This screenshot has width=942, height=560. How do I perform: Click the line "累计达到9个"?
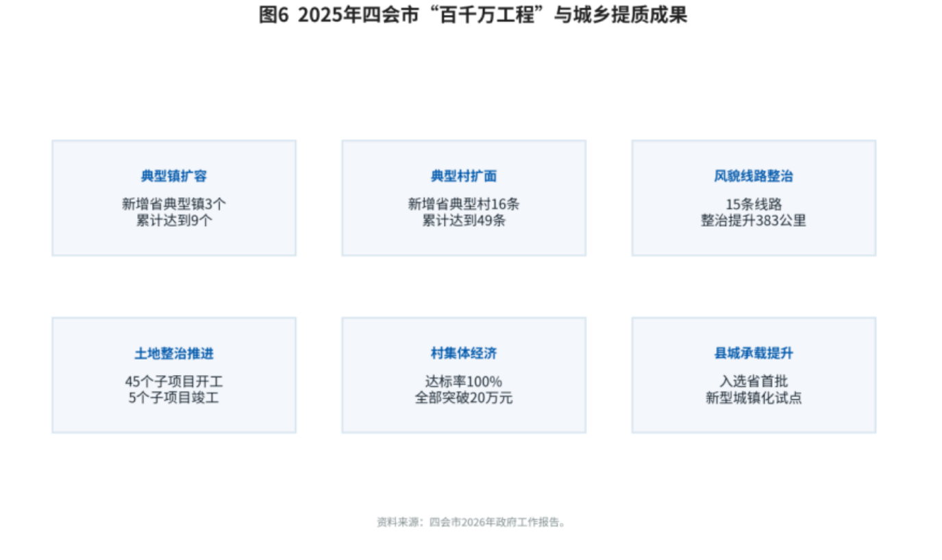pos(174,220)
